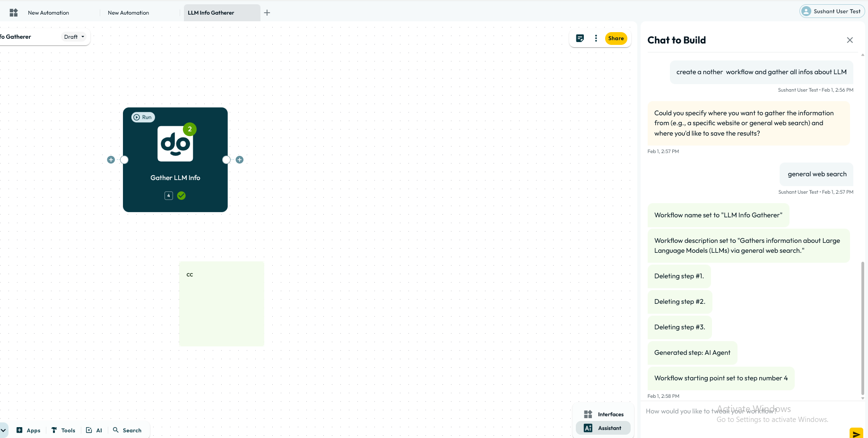Screen dimensions: 868x438
Task: Click the send message arrow icon
Action: (x=856, y=434)
